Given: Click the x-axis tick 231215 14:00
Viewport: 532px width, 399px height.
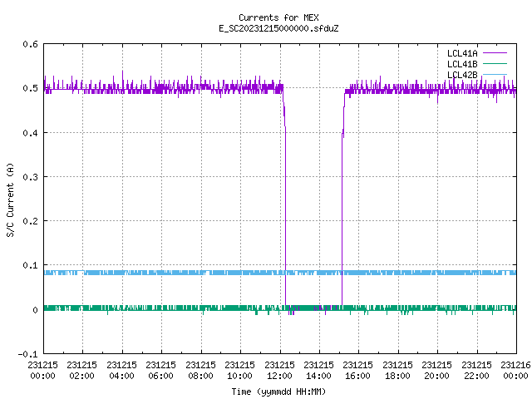Looking at the screenshot, I should tap(318, 371).
